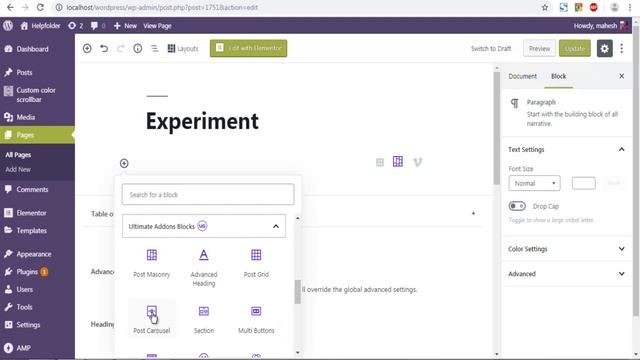Image resolution: width=640 pixels, height=360 pixels.
Task: Open AMP in the admin sidebar
Action: (24, 348)
